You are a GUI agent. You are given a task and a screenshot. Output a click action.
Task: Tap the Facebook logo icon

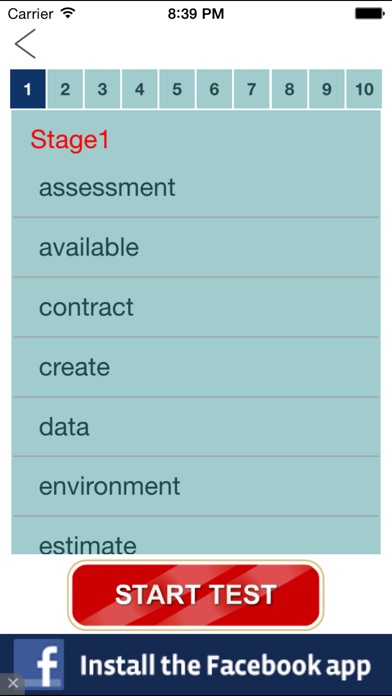click(39, 664)
